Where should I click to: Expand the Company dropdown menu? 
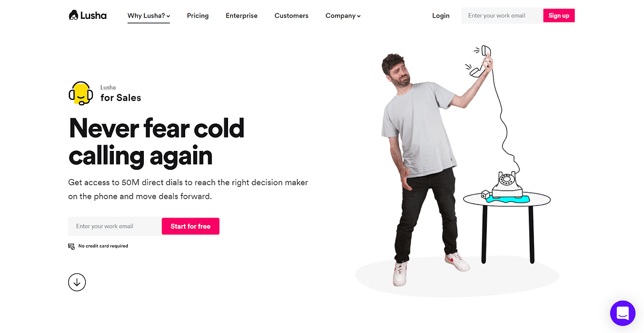[x=343, y=16]
